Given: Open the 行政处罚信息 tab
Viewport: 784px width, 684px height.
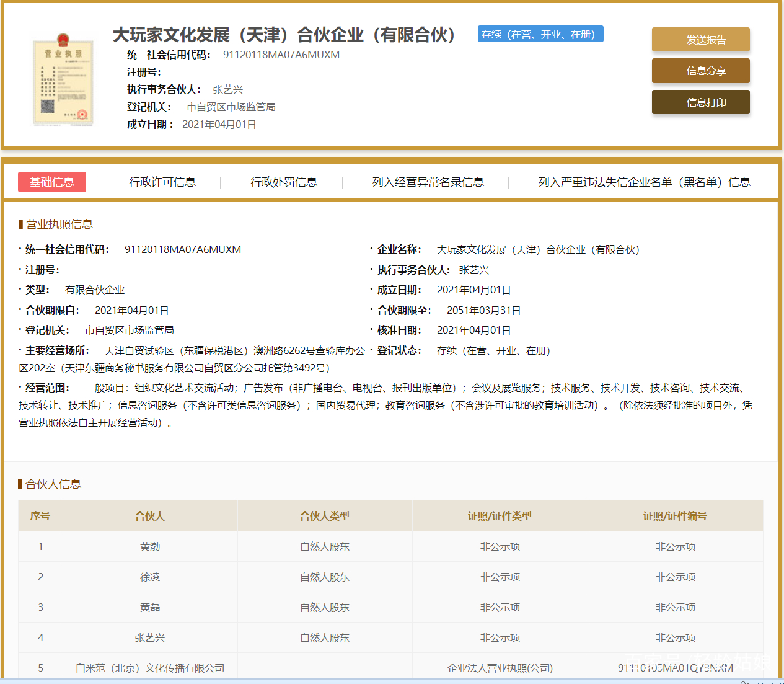Looking at the screenshot, I should coord(284,182).
